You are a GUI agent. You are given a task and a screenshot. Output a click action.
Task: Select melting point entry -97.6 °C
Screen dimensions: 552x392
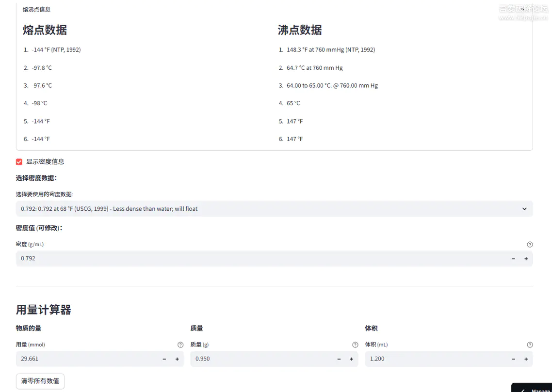point(42,85)
